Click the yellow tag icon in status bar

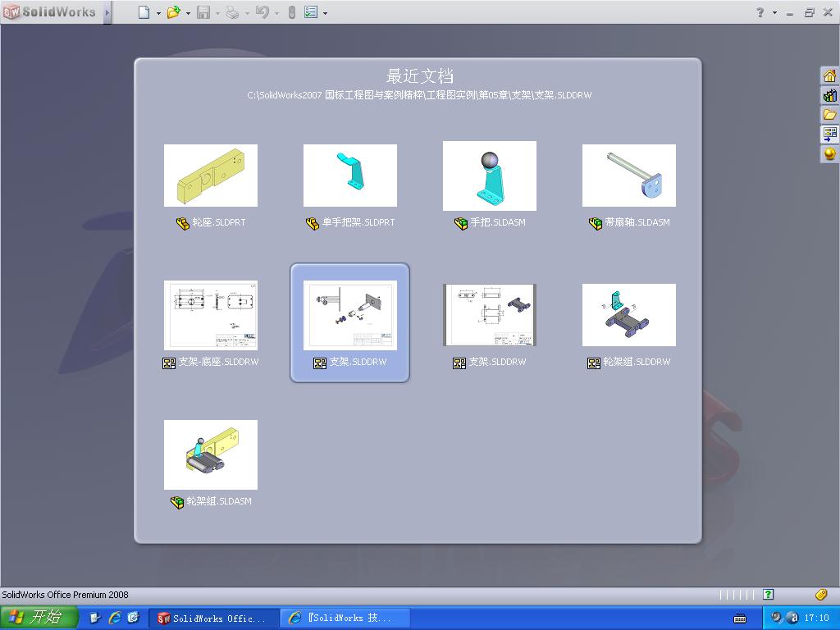tap(821, 594)
